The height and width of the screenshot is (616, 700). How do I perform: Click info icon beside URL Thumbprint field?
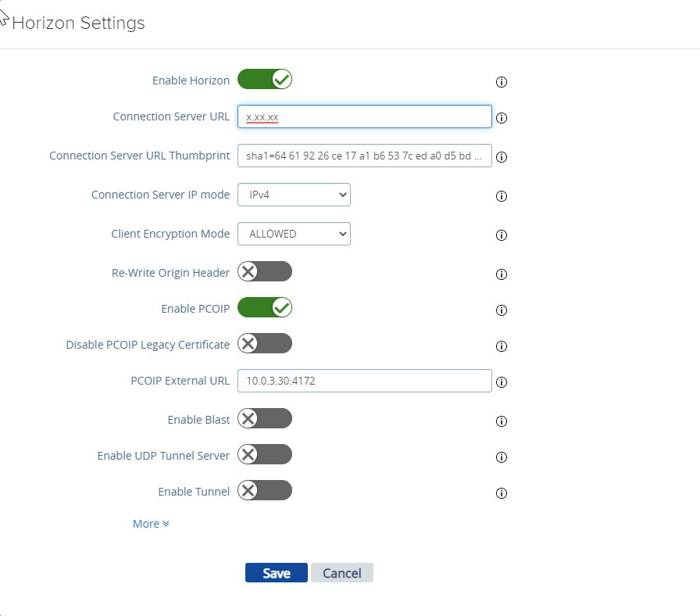502,157
